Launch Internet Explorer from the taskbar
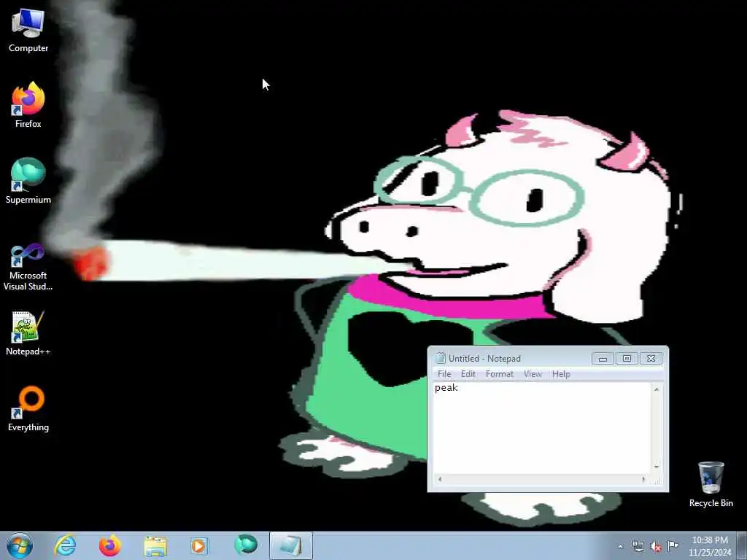Image resolution: width=747 pixels, height=560 pixels. 65,545
